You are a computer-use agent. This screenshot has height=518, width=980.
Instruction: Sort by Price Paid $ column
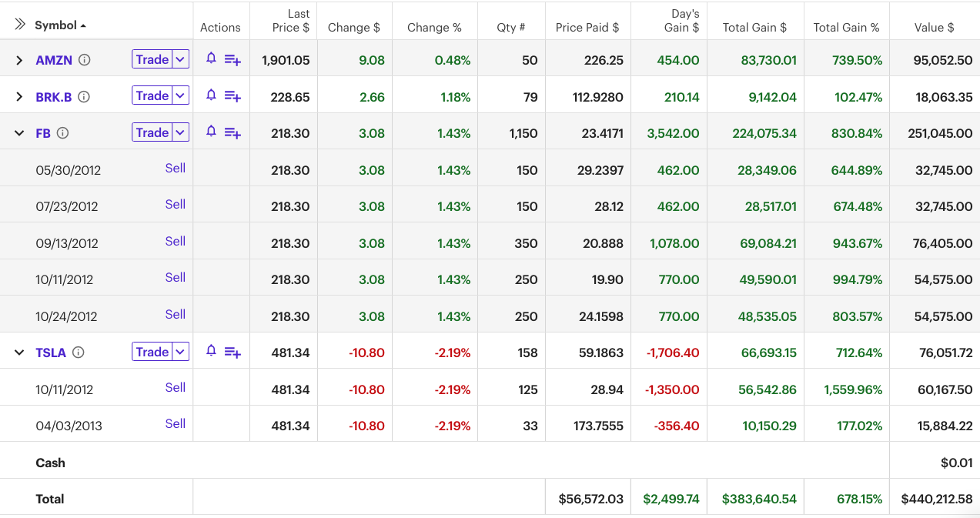point(587,27)
